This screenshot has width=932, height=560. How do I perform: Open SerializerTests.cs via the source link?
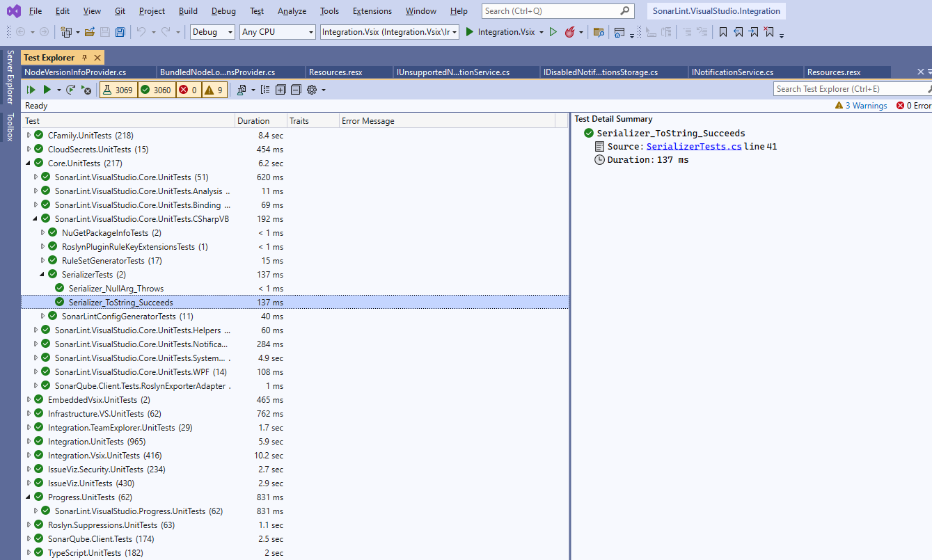point(693,146)
